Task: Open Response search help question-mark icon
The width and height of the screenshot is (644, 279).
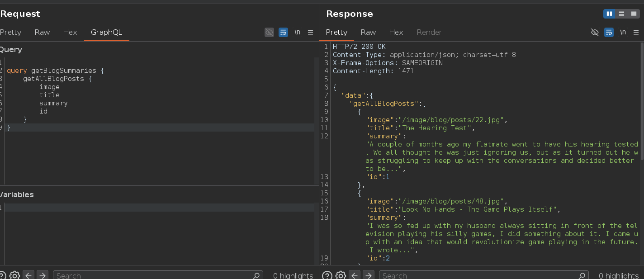Action: tap(327, 275)
